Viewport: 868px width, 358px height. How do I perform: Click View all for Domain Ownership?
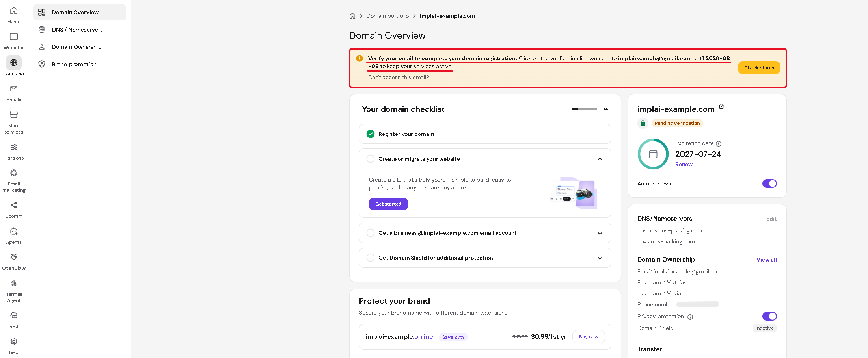coord(766,260)
